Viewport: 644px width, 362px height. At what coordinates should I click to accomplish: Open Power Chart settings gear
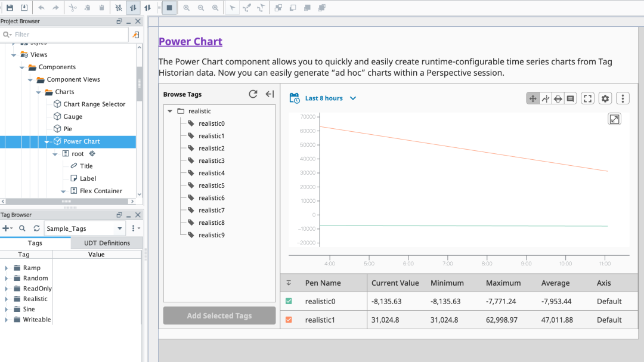605,98
